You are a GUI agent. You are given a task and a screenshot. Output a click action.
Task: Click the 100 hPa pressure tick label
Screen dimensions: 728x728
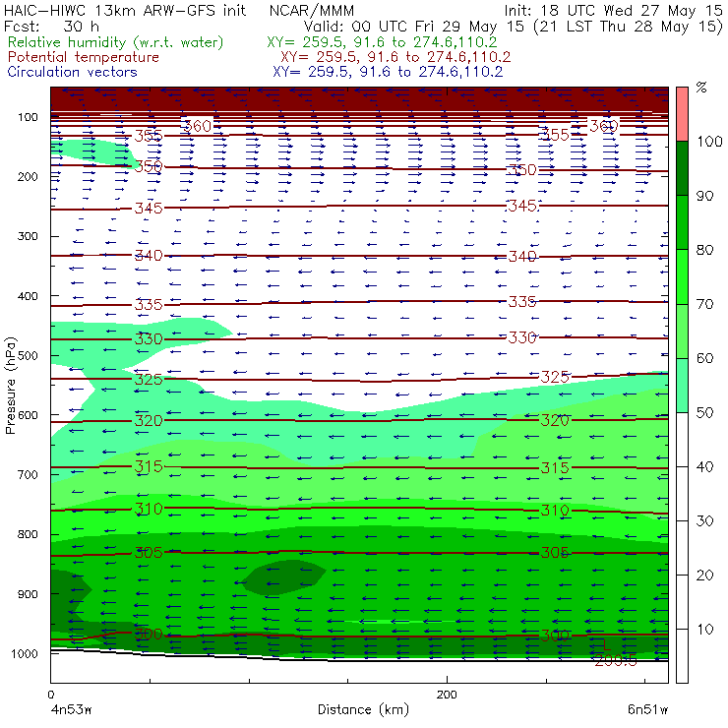28,117
